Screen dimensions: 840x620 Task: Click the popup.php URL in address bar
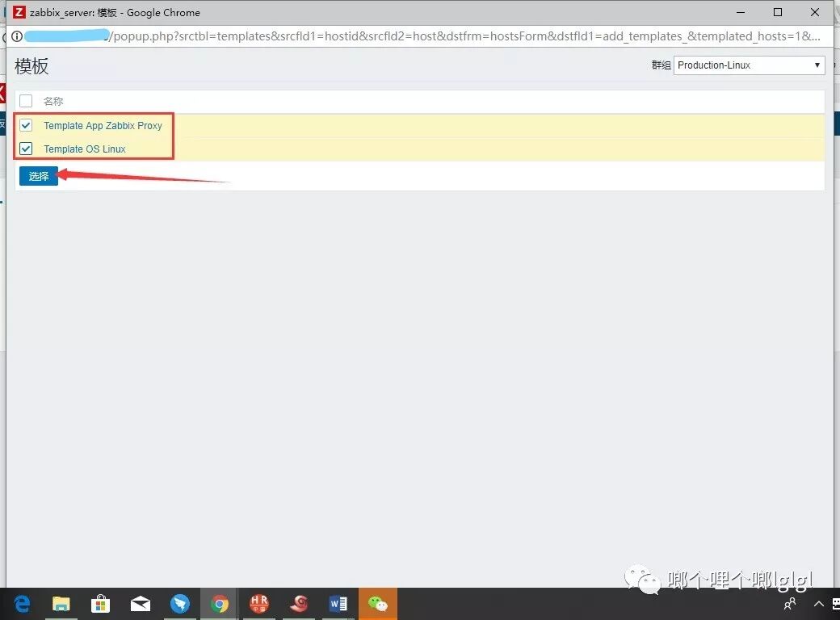coord(464,36)
